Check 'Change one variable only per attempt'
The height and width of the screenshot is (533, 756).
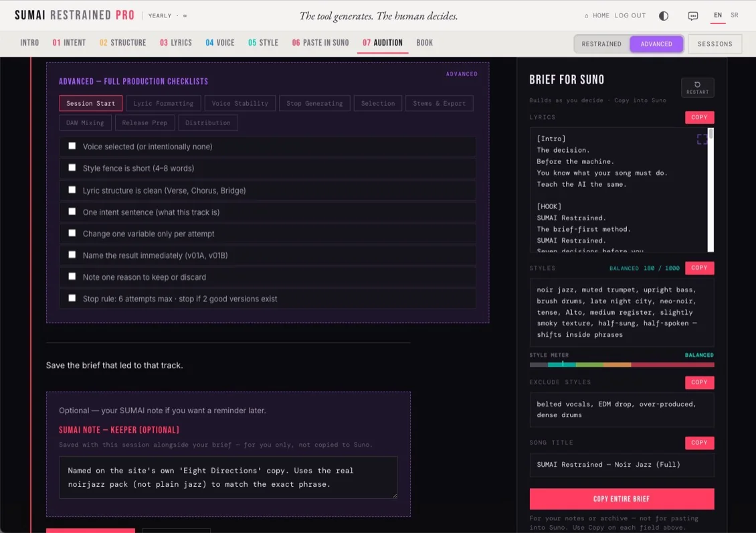72,233
